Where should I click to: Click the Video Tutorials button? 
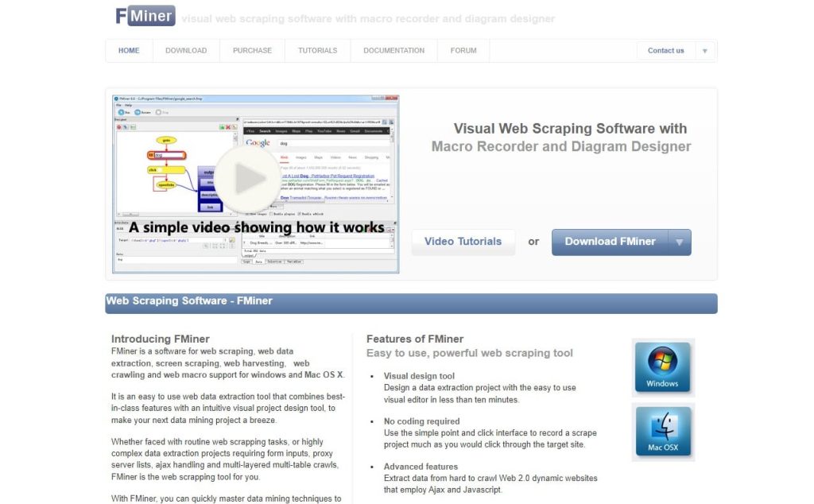coord(463,242)
